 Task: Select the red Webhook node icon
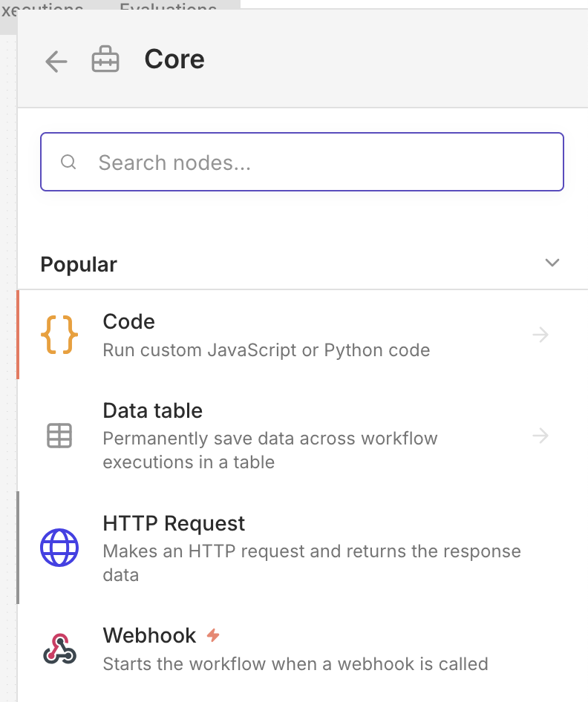click(x=61, y=649)
